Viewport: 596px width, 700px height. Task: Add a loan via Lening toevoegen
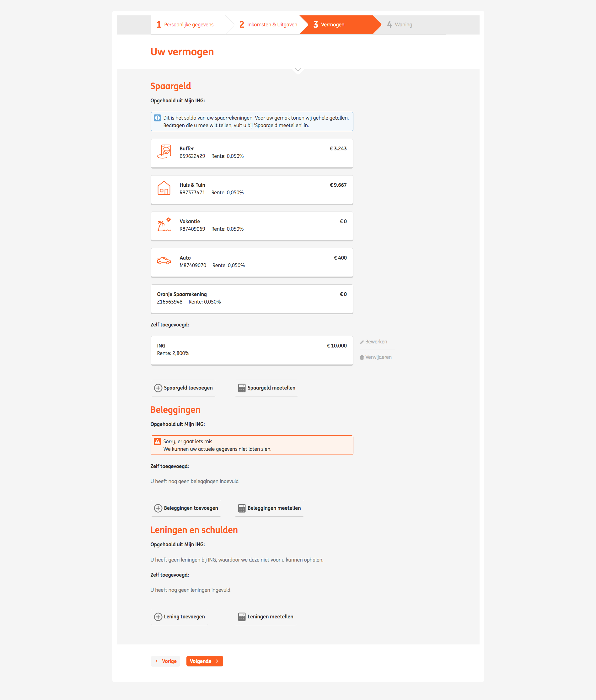180,617
